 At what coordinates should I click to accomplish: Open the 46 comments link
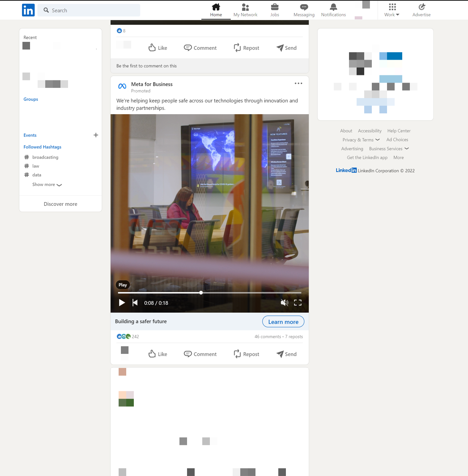pyautogui.click(x=268, y=336)
